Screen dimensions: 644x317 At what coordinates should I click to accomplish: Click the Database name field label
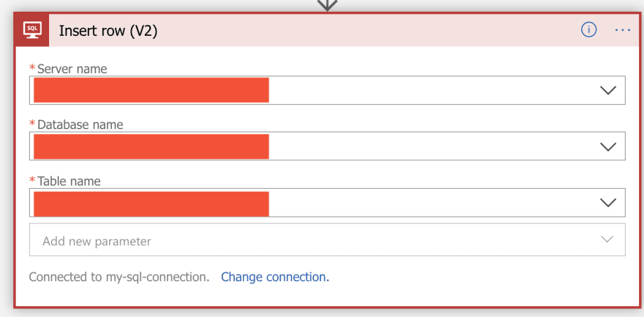click(x=80, y=124)
